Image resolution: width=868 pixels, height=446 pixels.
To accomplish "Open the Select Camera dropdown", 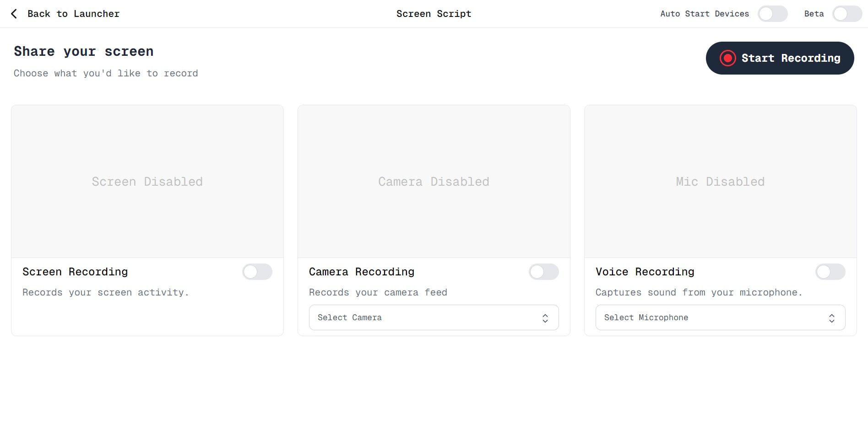I will click(x=433, y=317).
